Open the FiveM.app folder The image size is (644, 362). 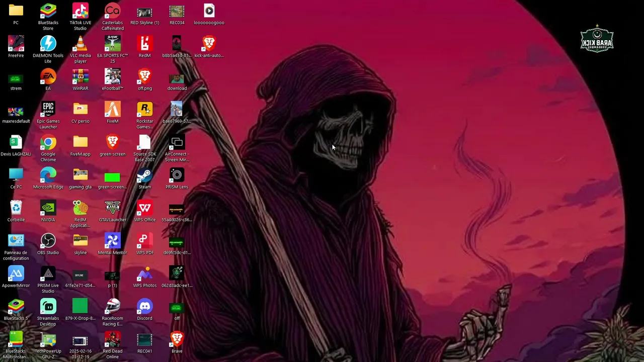click(80, 142)
